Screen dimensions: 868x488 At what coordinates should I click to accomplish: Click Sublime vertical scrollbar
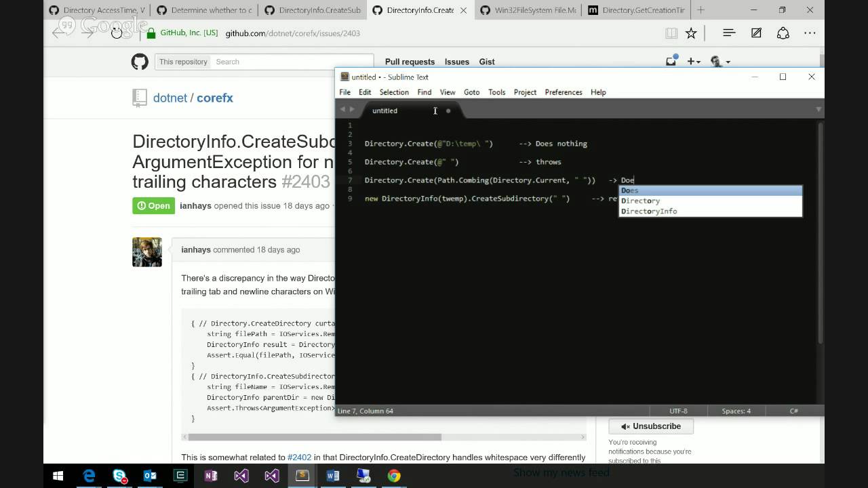click(821, 234)
